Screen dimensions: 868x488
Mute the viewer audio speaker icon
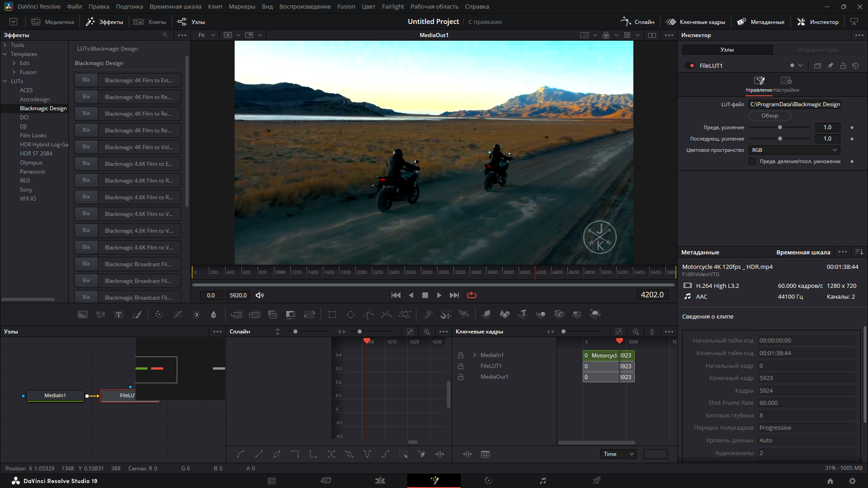[x=259, y=295]
